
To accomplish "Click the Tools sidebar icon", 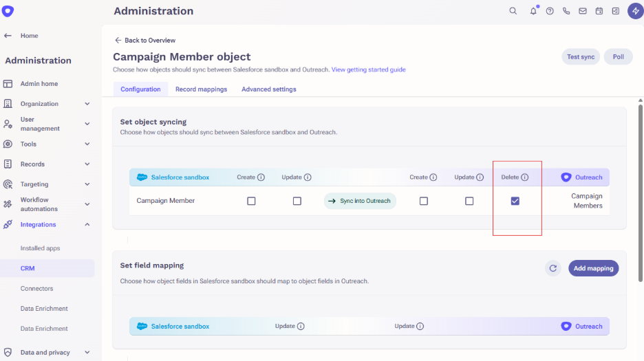I will click(8, 144).
